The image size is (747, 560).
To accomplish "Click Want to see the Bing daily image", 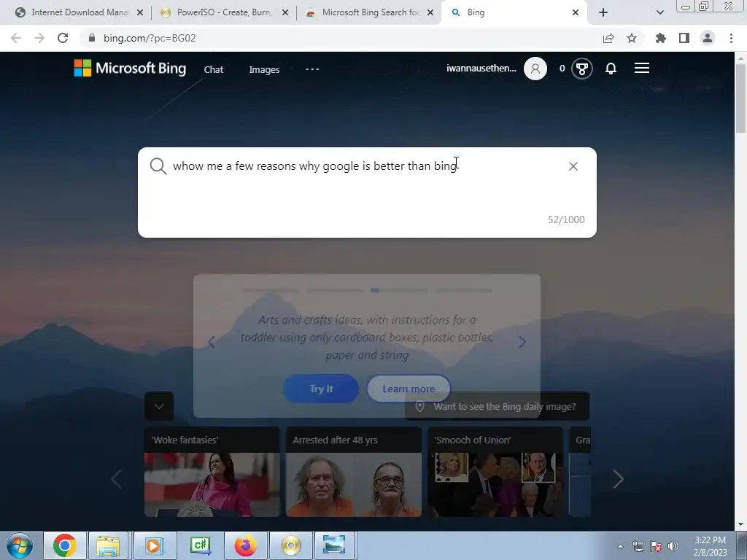I will pos(497,407).
